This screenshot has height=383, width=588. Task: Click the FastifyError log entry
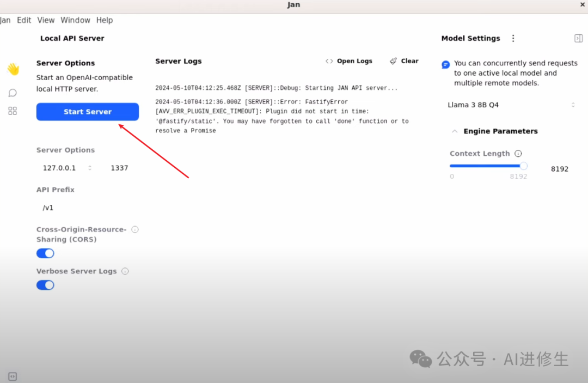(x=282, y=116)
